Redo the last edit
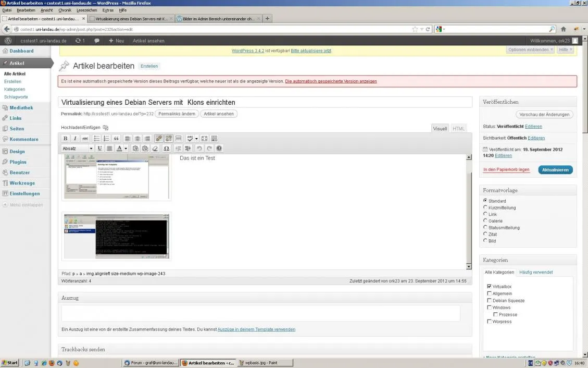This screenshot has height=368, width=588. (209, 148)
